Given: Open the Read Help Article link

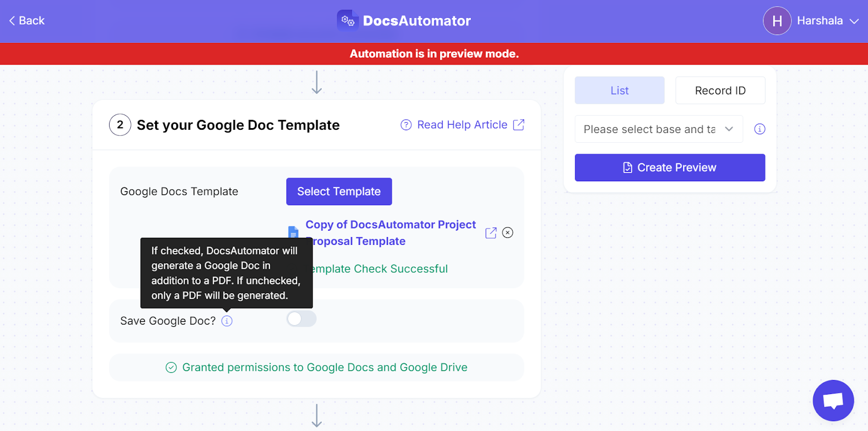Looking at the screenshot, I should point(462,125).
